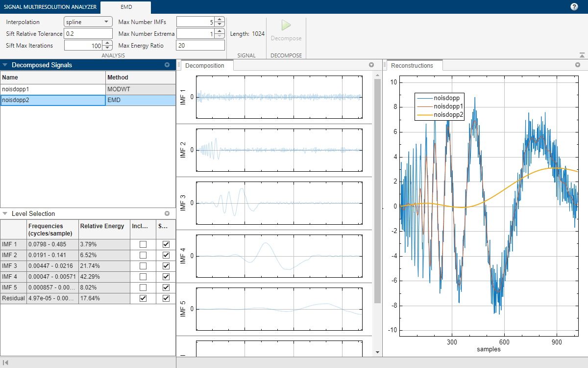This screenshot has width=588, height=368.
Task: Open Reconstructions panel actions menu
Action: [x=578, y=65]
